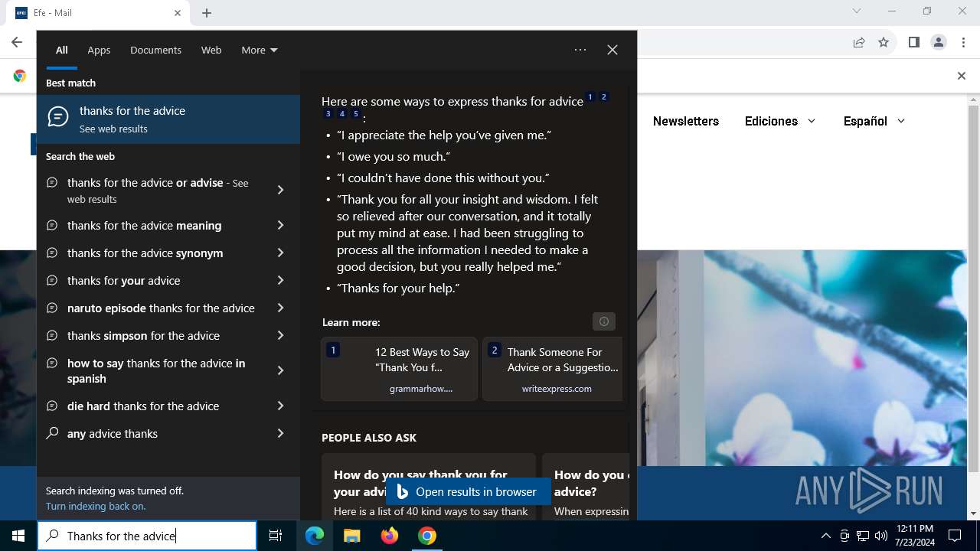The width and height of the screenshot is (980, 551).
Task: Open Newsletters link on Efe page
Action: pyautogui.click(x=686, y=121)
